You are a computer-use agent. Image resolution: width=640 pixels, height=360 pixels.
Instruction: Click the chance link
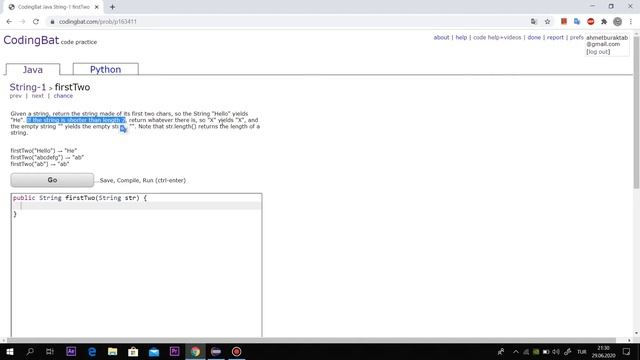(x=63, y=96)
